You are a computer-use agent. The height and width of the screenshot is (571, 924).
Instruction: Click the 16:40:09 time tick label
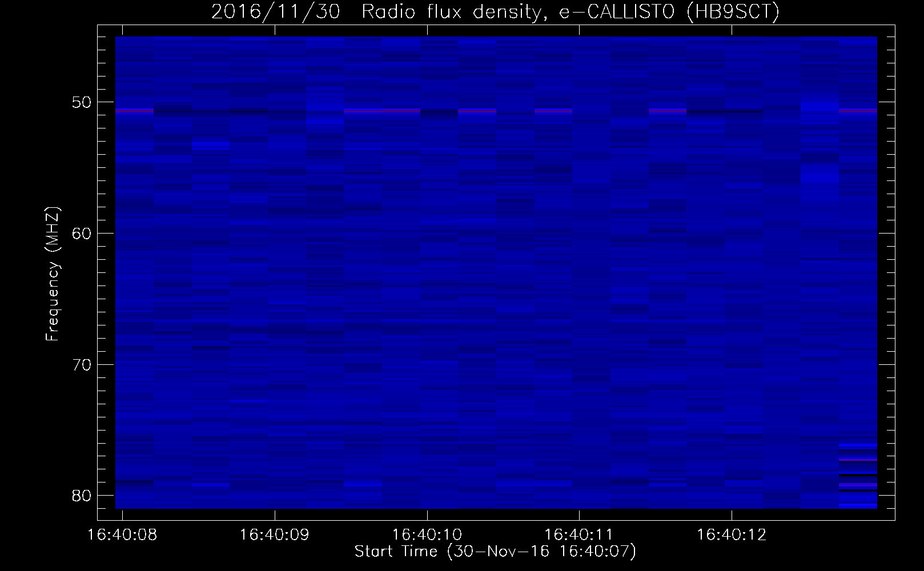tap(275, 535)
